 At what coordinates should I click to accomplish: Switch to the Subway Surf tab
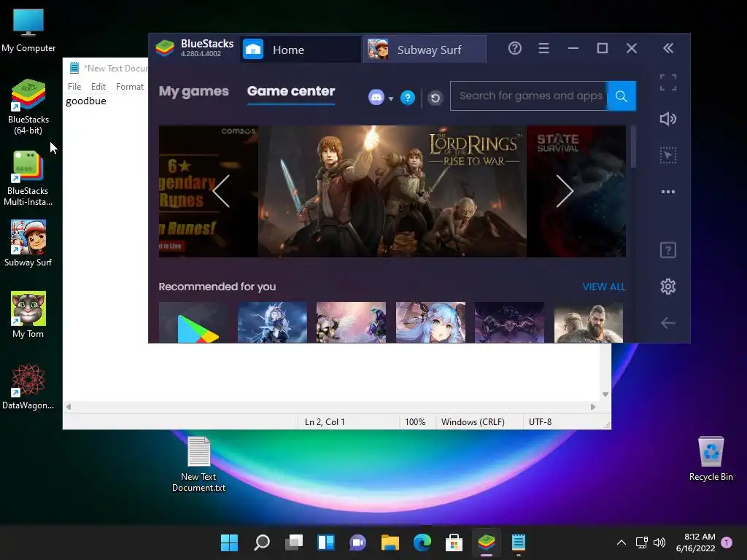[425, 50]
